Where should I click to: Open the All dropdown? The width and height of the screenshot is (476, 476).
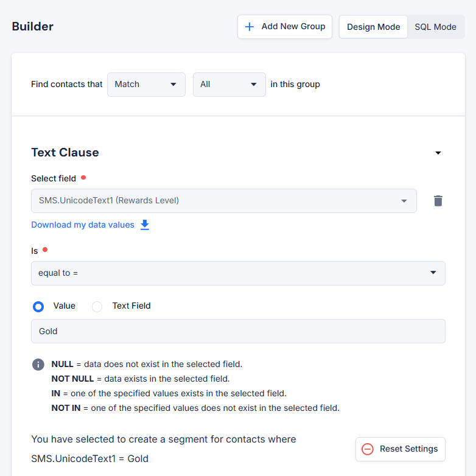pyautogui.click(x=229, y=85)
